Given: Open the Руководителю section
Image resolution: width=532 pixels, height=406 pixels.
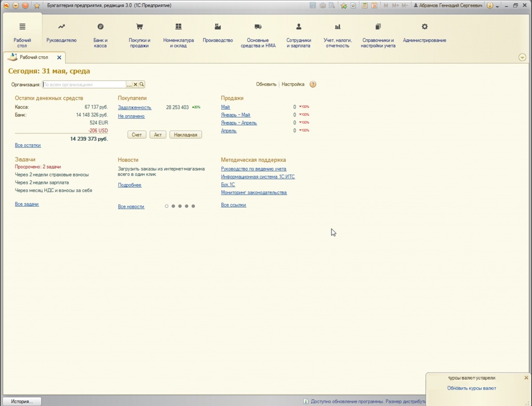Looking at the screenshot, I should (x=61, y=33).
